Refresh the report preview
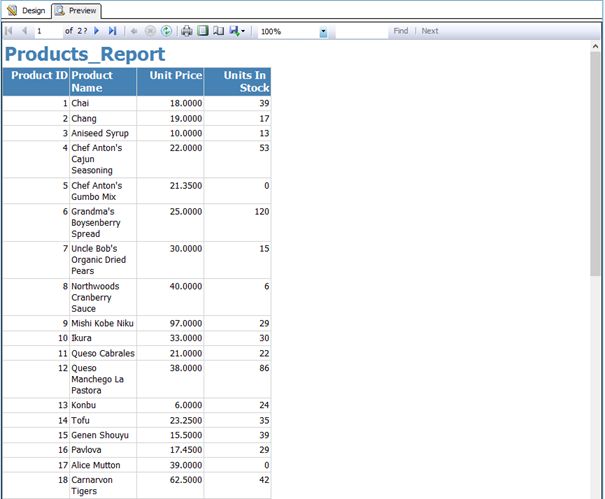 pos(166,31)
